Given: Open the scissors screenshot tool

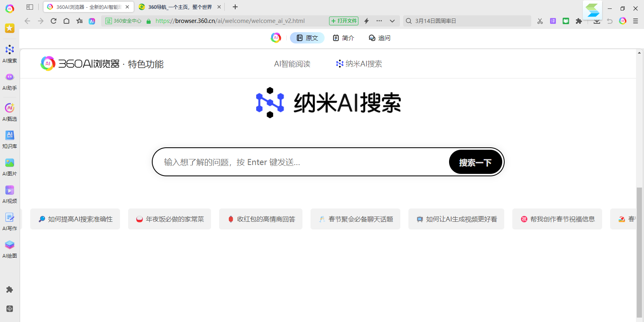Looking at the screenshot, I should (540, 21).
